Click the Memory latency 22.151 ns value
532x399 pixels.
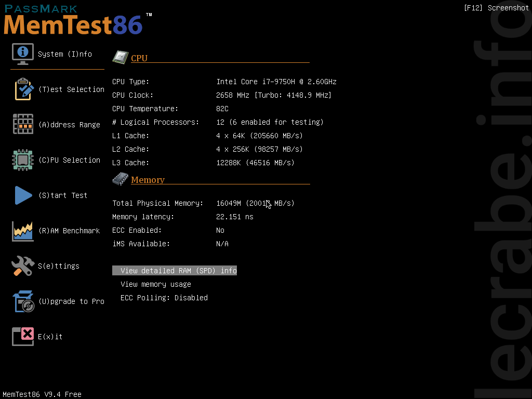(235, 217)
